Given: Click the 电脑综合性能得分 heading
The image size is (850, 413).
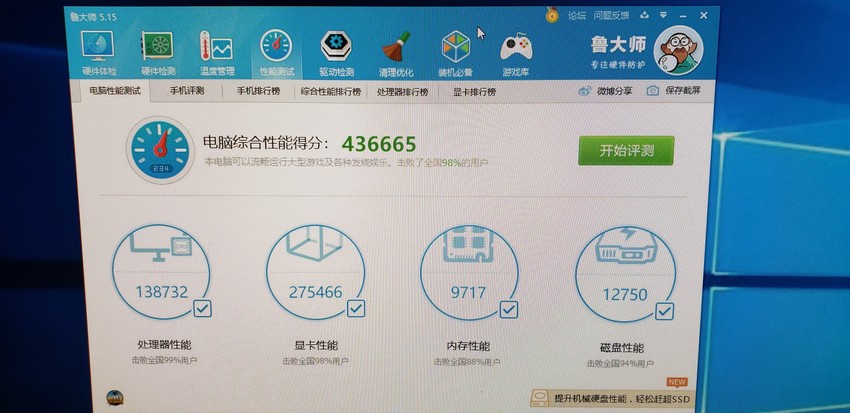Looking at the screenshot, I should click(x=266, y=143).
